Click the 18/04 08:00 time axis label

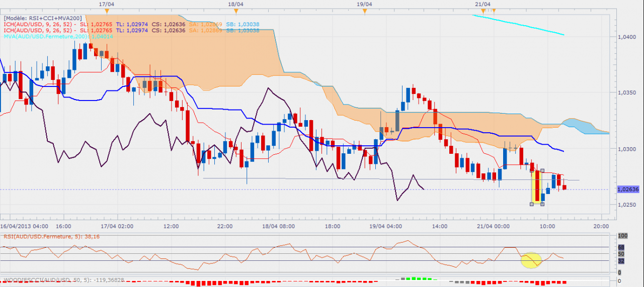(x=278, y=226)
